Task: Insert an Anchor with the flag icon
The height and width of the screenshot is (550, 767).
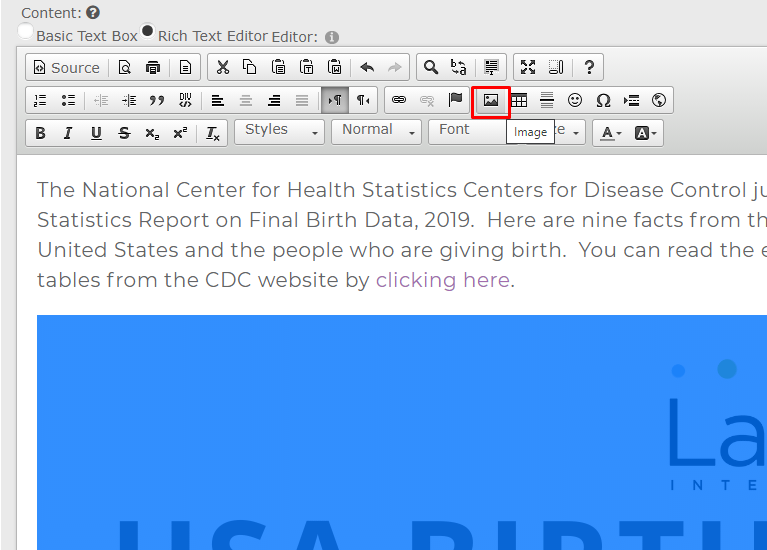Action: click(455, 100)
